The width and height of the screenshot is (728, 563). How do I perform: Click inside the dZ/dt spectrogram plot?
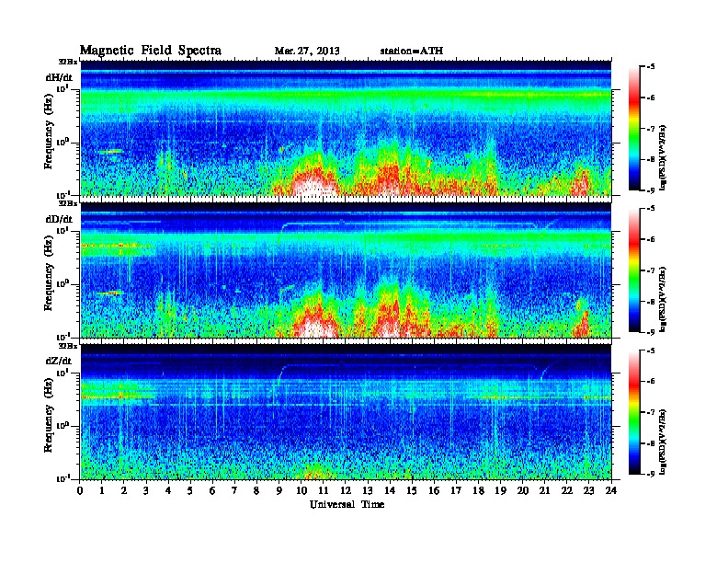(346, 412)
